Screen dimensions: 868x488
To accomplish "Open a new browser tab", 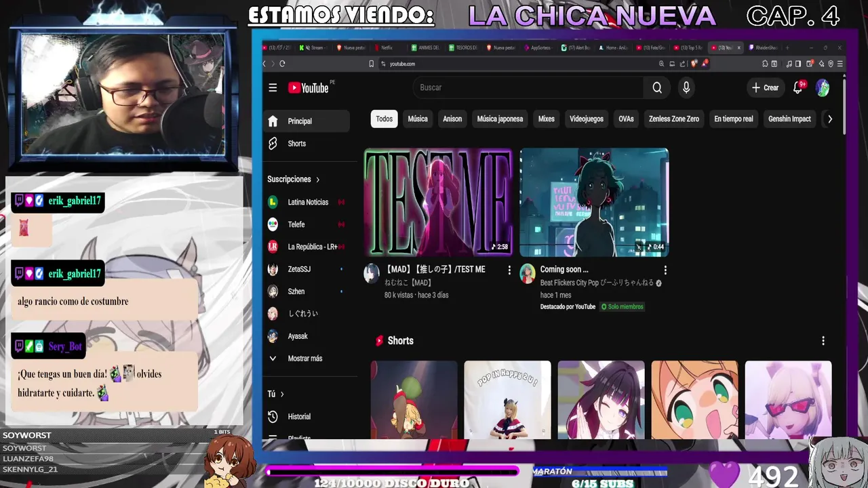I will [787, 47].
